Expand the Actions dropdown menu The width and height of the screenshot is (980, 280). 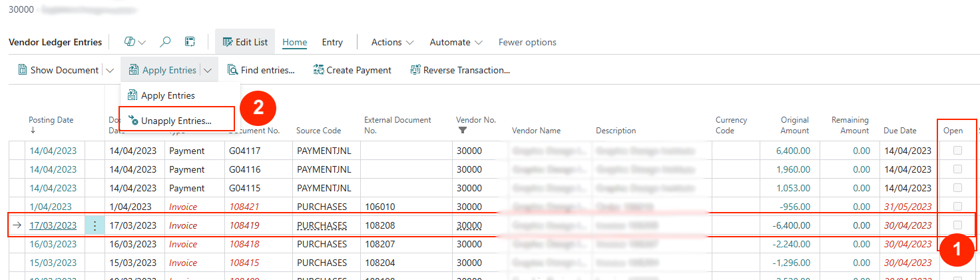click(x=392, y=42)
